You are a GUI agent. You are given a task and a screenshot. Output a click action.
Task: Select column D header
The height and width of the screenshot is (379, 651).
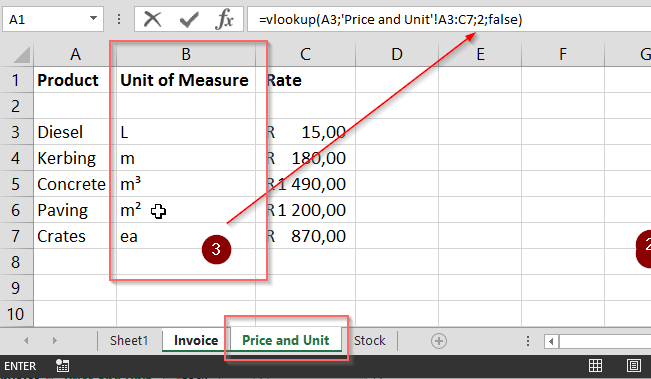[397, 54]
